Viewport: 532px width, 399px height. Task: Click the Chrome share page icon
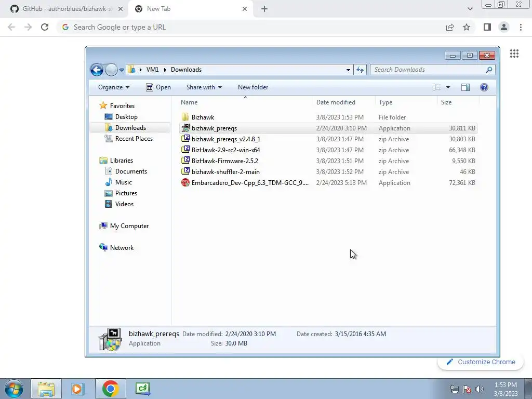click(450, 27)
